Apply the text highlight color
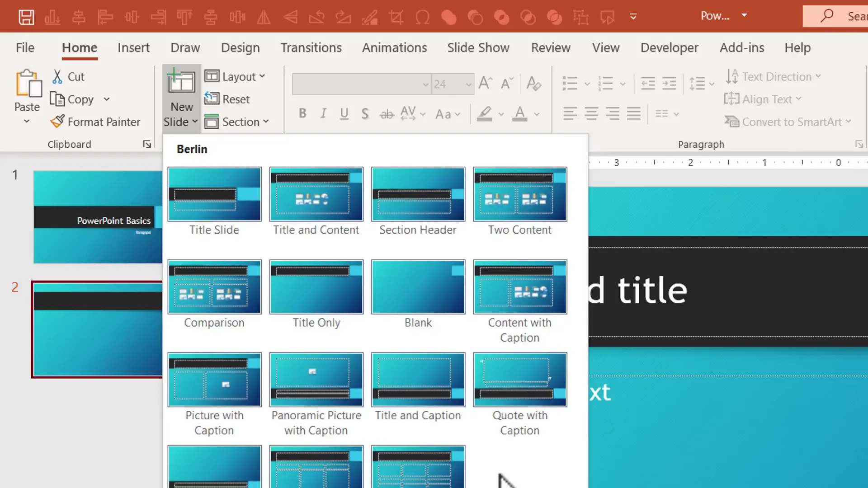 pos(484,114)
